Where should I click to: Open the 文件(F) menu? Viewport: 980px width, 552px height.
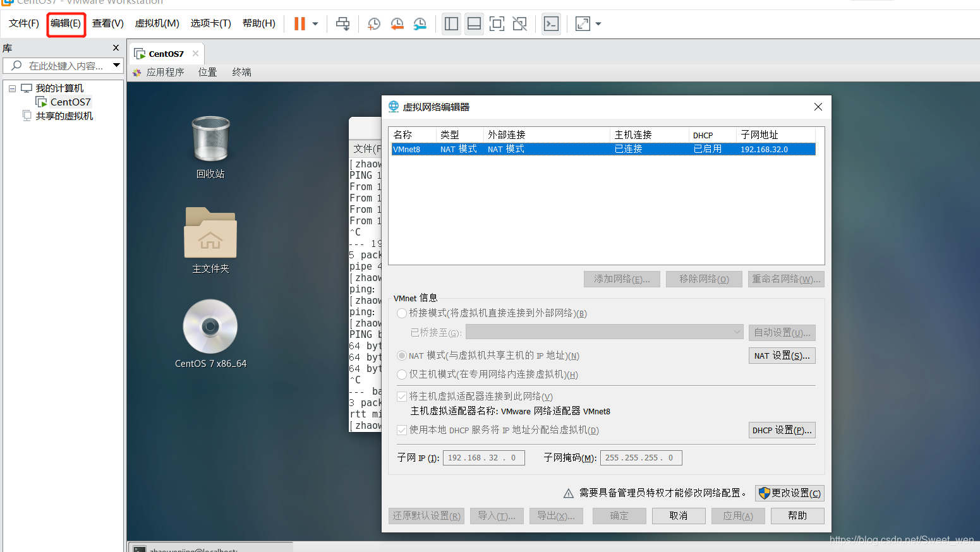click(24, 23)
